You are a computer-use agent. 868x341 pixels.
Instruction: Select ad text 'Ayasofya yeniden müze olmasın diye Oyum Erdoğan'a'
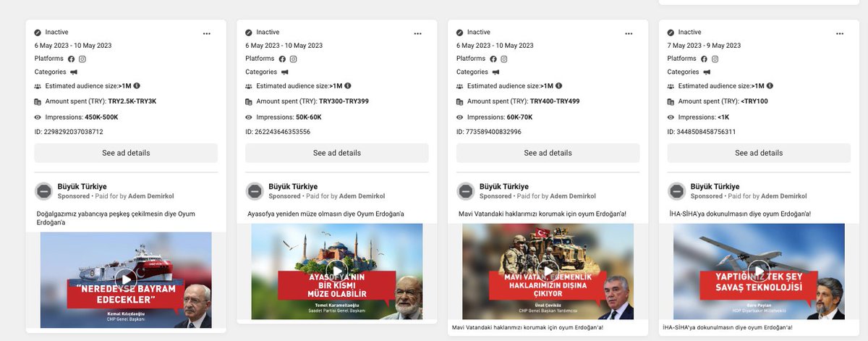325,214
